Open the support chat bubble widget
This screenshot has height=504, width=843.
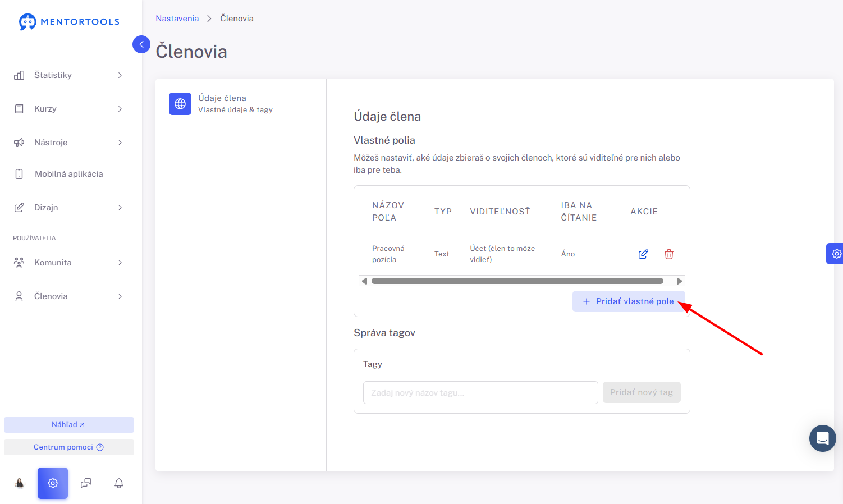pos(823,438)
